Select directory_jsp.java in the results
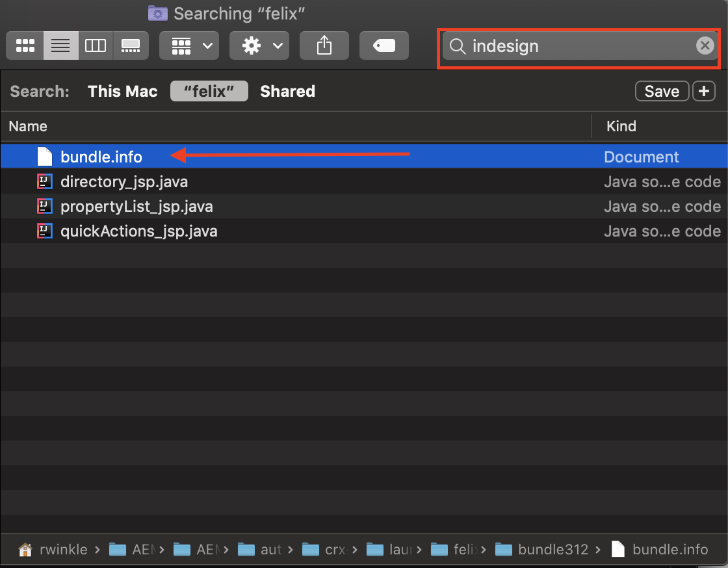Image resolution: width=728 pixels, height=568 pixels. tap(123, 182)
